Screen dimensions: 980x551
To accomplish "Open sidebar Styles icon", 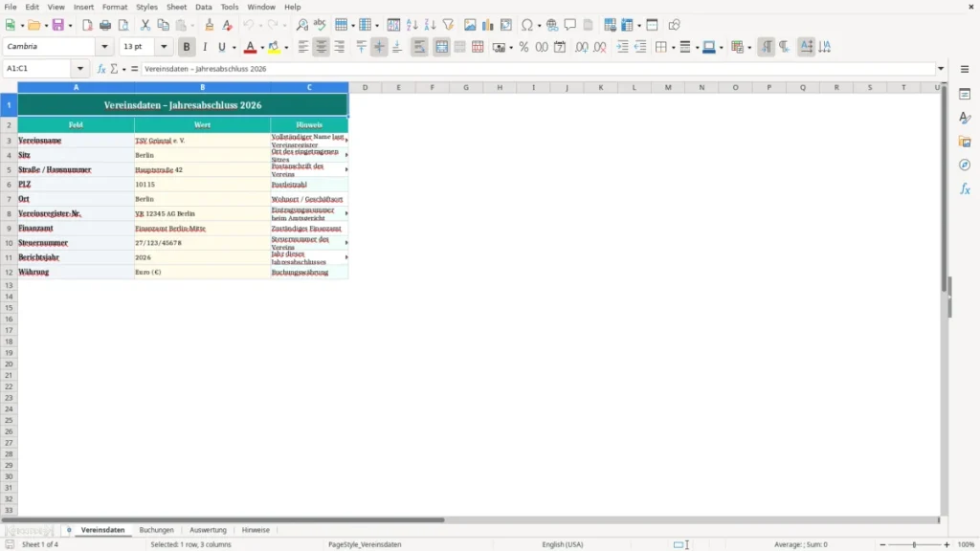I will click(x=965, y=118).
